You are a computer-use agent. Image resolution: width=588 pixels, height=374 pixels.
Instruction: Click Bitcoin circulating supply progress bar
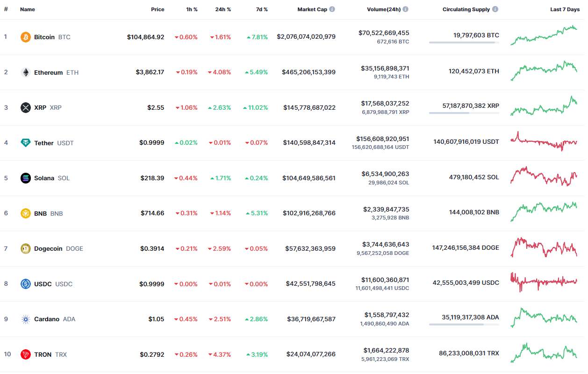464,42
